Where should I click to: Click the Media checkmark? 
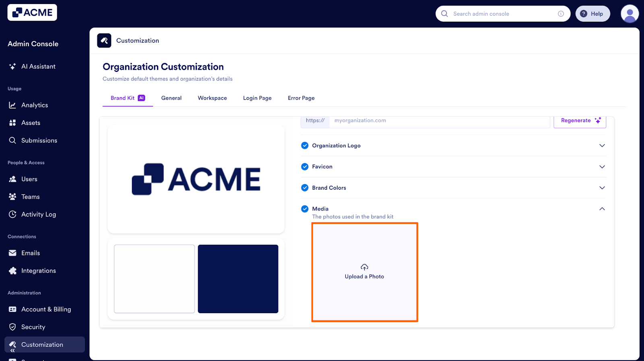[305, 209]
